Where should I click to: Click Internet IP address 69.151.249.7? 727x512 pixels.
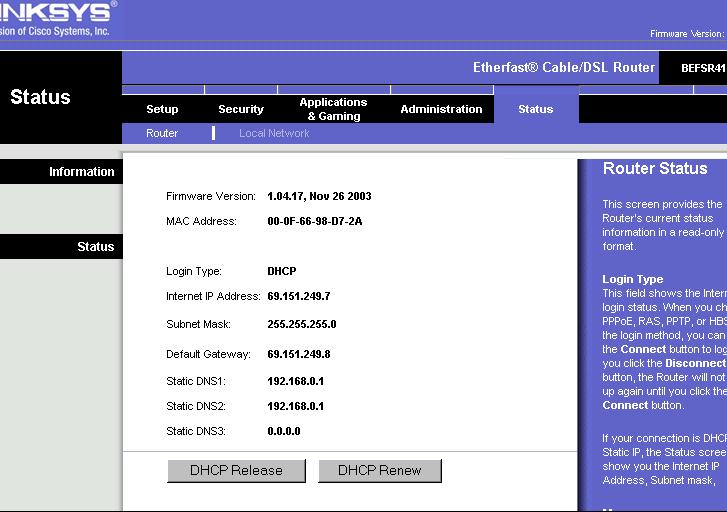pos(299,296)
